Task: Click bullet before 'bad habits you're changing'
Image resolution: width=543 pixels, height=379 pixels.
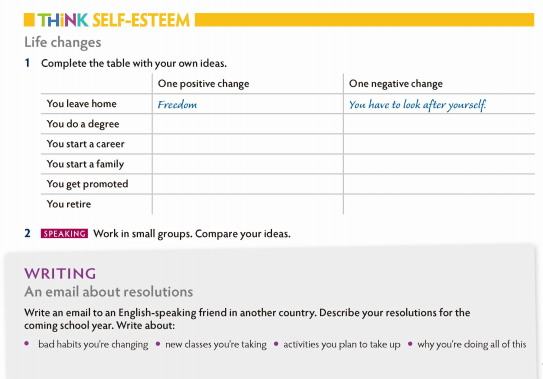Action: point(27,344)
